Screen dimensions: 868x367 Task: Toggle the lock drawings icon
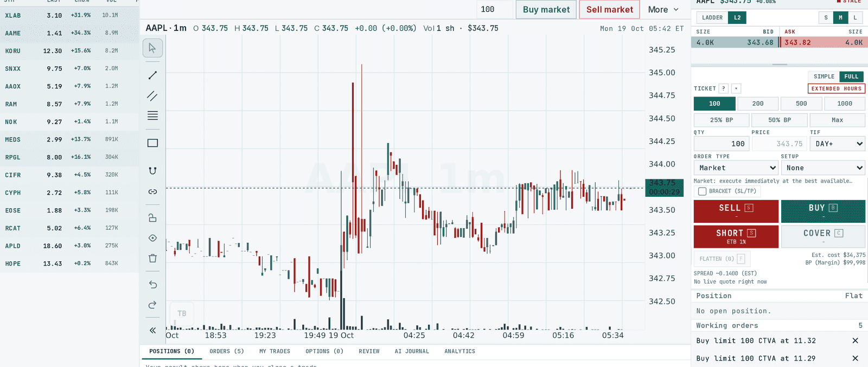[152, 217]
